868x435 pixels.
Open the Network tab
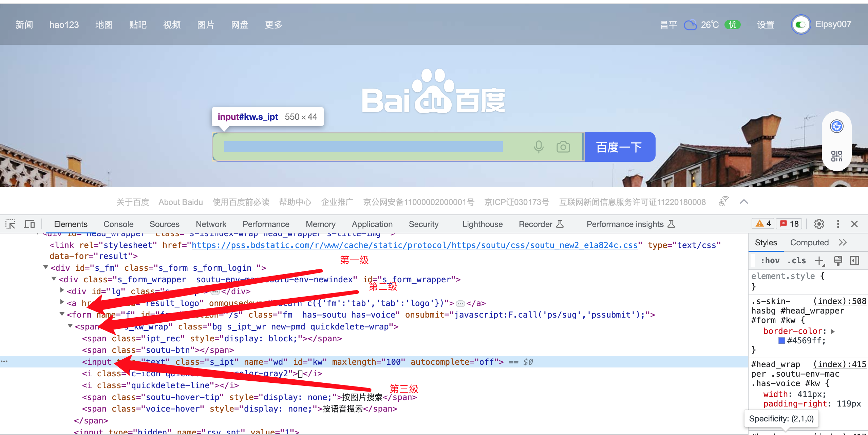[x=211, y=224]
